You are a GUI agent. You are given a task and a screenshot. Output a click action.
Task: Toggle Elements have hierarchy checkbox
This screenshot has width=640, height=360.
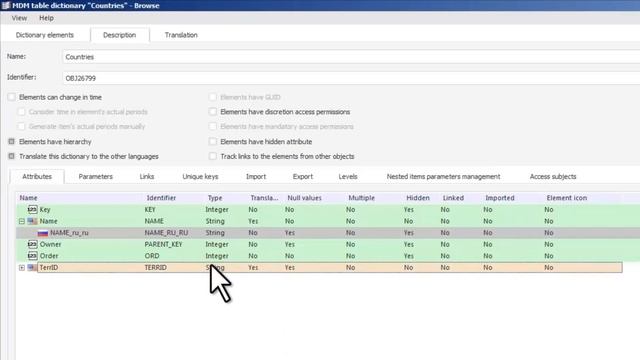(x=11, y=142)
